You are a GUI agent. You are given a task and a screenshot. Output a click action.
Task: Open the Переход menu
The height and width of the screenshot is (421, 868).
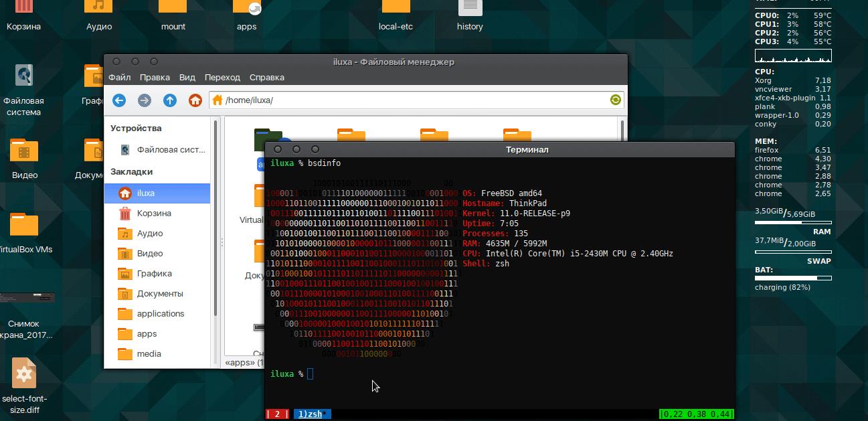coord(222,77)
